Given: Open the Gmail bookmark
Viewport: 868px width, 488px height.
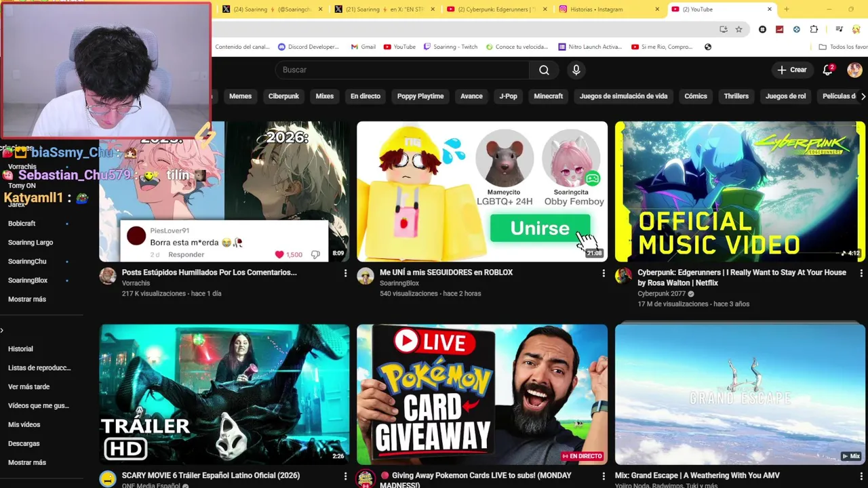Looking at the screenshot, I should point(363,47).
